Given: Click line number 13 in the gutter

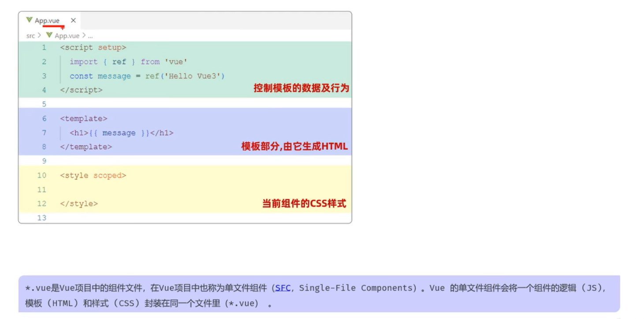Looking at the screenshot, I should (42, 218).
